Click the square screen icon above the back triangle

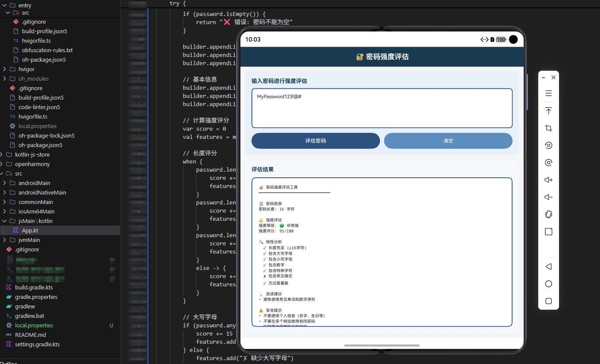[x=549, y=232]
